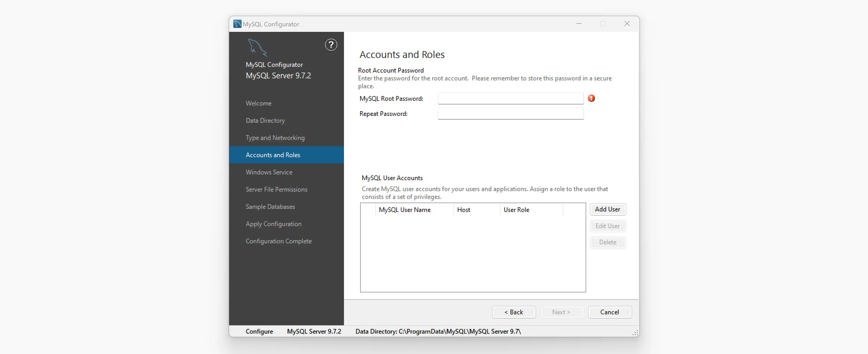Viewport: 868px width, 354px height.
Task: Click the Host column header
Action: (x=477, y=210)
